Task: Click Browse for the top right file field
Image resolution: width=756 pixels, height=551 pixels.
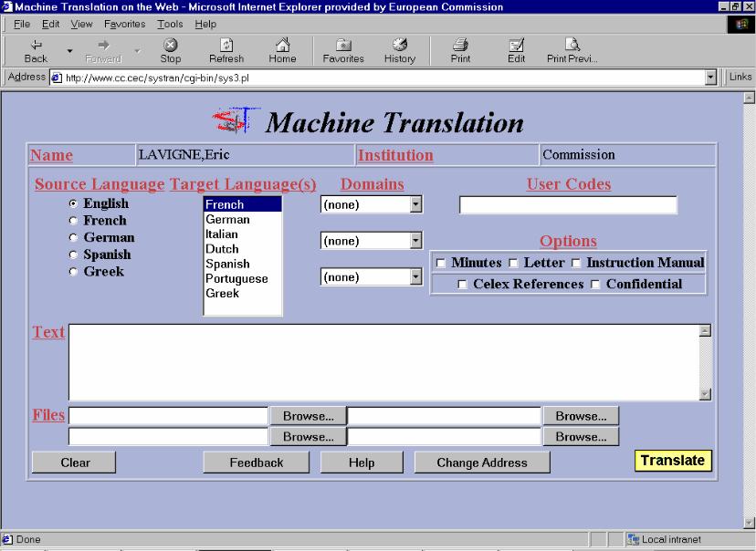Action: (581, 416)
